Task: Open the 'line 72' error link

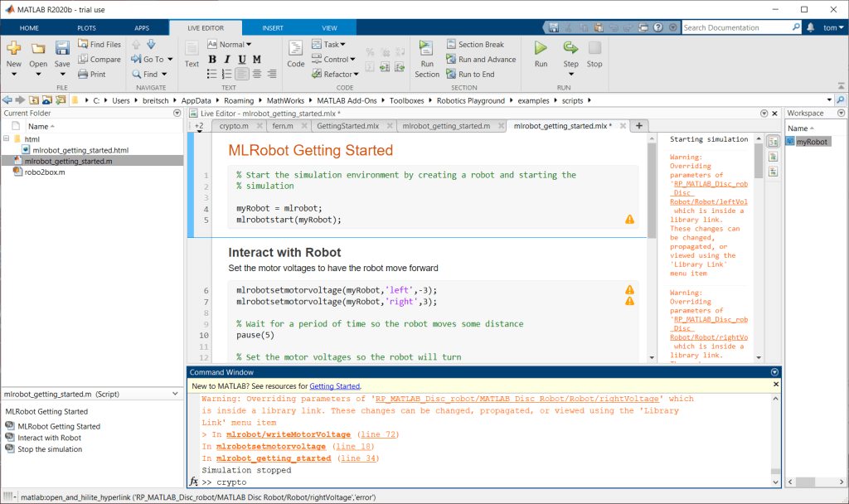Action: [378, 434]
